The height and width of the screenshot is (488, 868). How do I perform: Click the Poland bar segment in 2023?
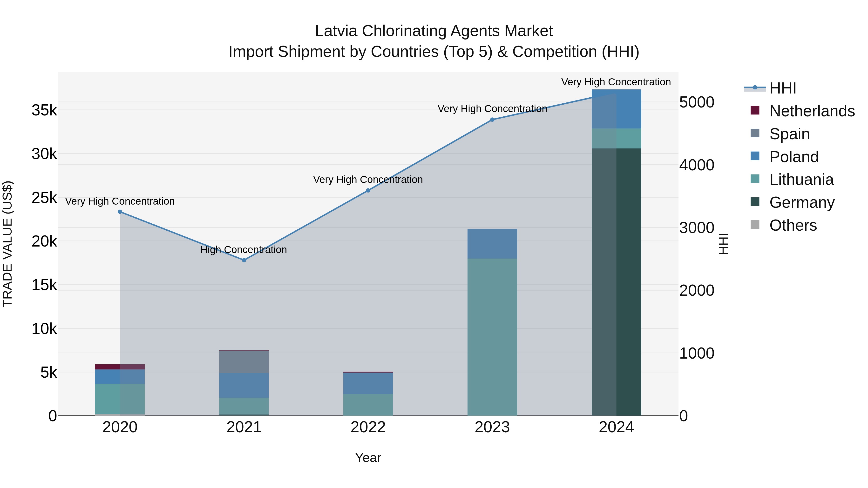point(492,244)
